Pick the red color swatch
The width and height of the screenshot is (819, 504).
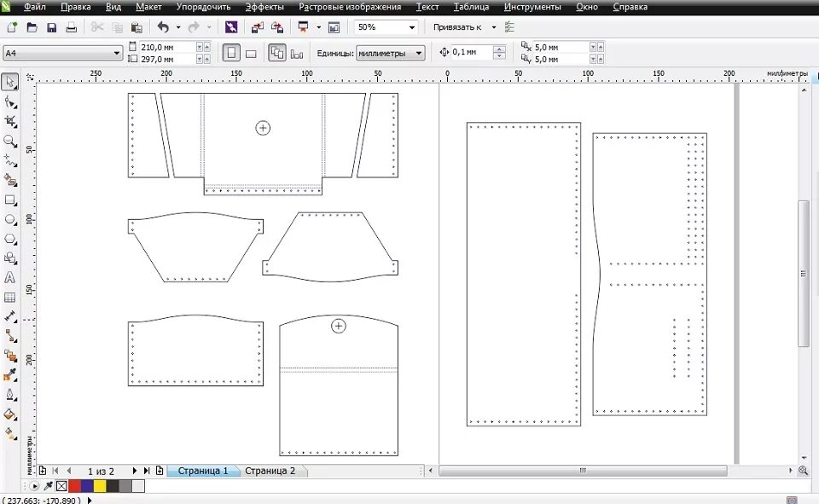75,486
